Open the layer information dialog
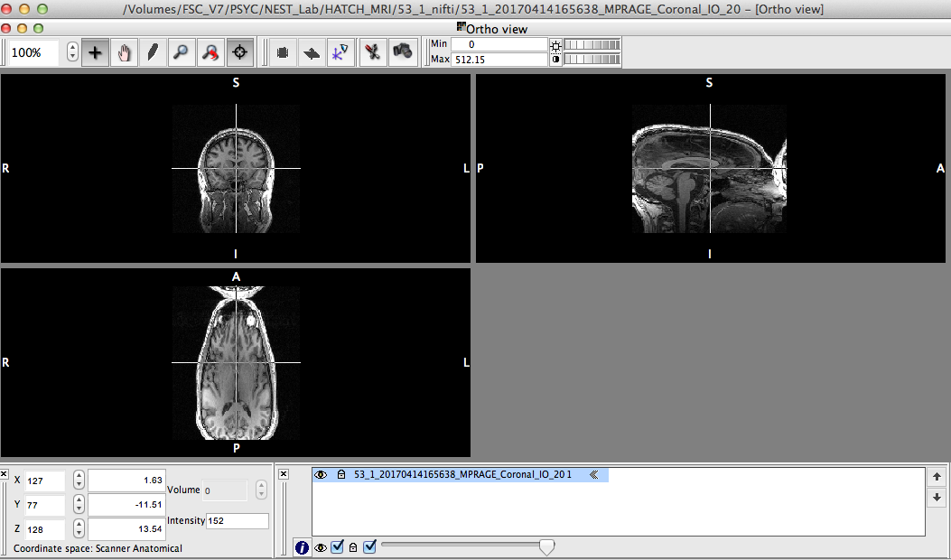Screen dimensions: 951x560 coord(302,547)
